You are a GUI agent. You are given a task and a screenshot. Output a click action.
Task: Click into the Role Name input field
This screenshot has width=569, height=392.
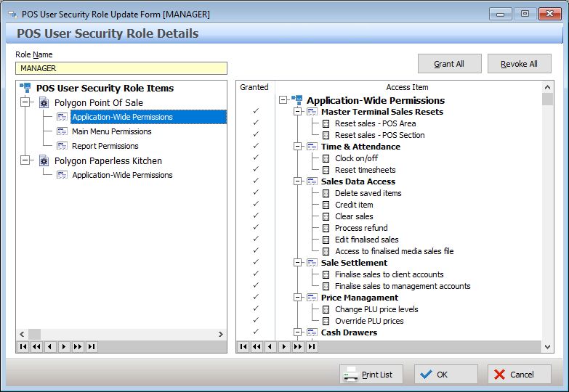click(121, 68)
